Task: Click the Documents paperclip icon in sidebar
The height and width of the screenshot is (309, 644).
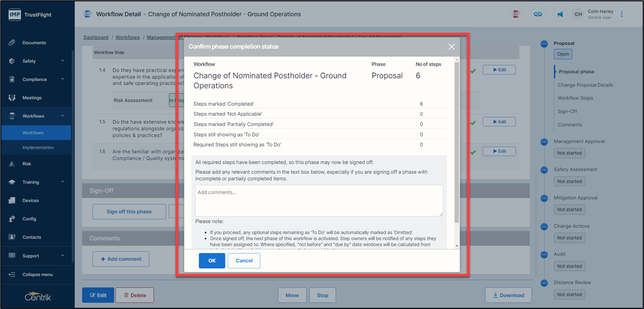Action: tap(12, 43)
